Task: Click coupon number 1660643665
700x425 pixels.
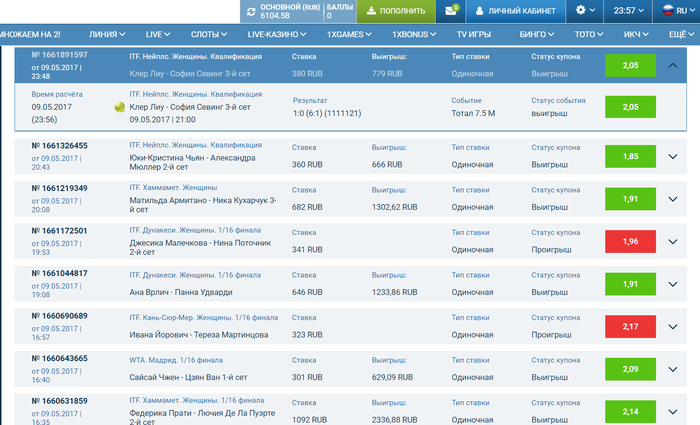Action: (x=59, y=358)
